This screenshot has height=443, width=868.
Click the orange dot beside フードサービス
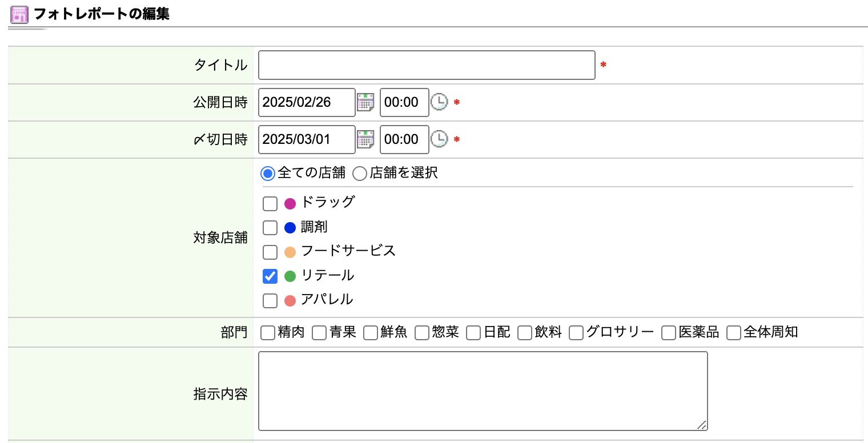click(x=290, y=252)
